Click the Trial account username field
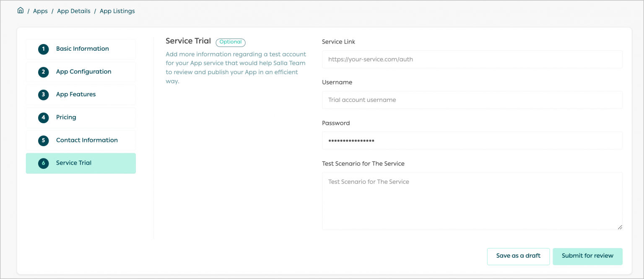Image resolution: width=644 pixels, height=279 pixels. click(x=472, y=100)
